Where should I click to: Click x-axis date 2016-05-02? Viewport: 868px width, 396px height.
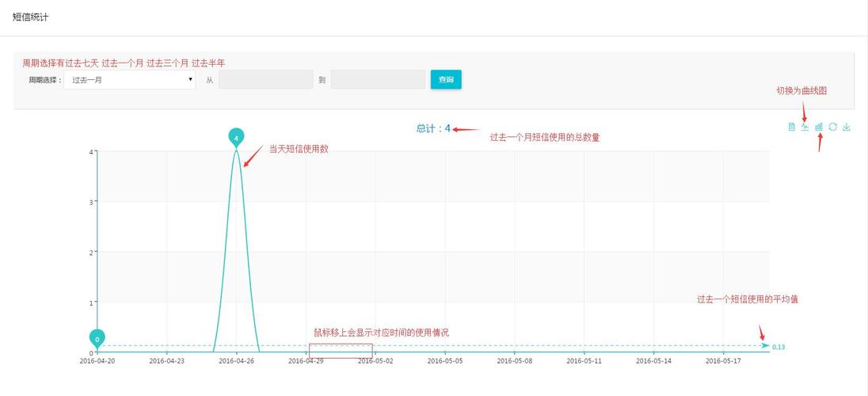375,360
